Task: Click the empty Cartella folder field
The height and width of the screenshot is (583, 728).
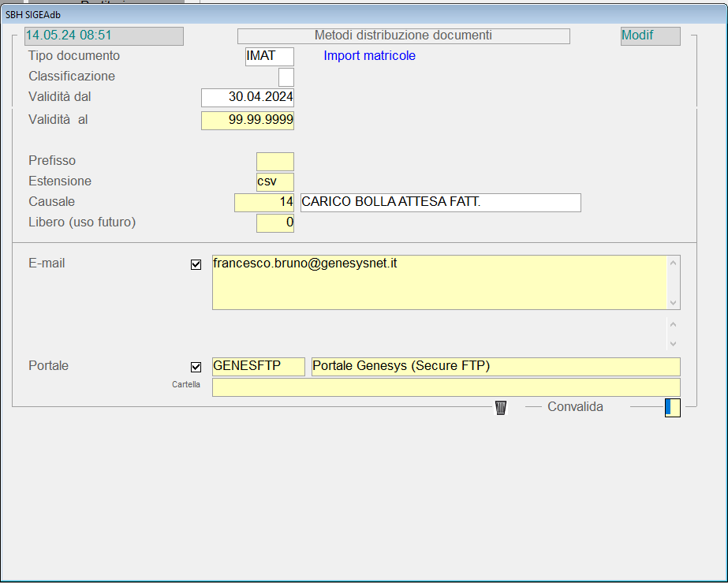Action: click(x=446, y=387)
